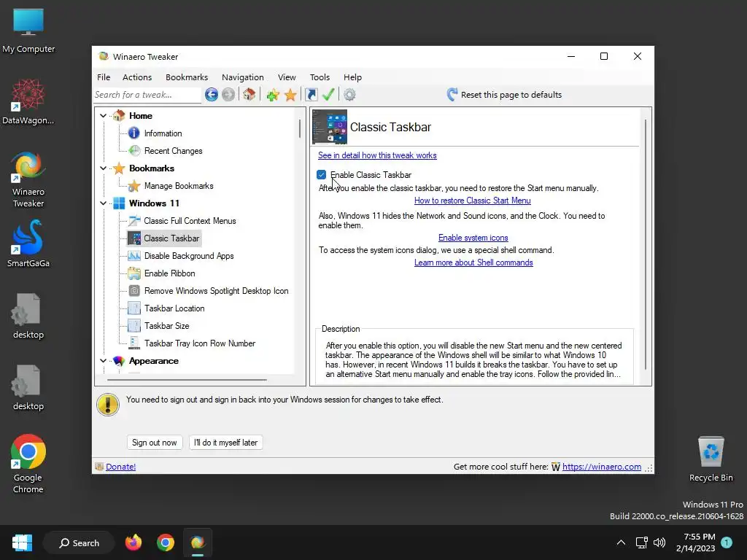
Task: Click Winaero Tweaker taskbar icon
Action: pyautogui.click(x=197, y=542)
